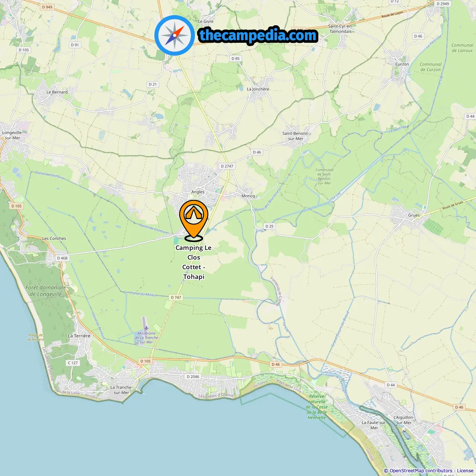Viewport: 476px width, 476px height.
Task: Click the D 25 road marker
Action: point(270,226)
